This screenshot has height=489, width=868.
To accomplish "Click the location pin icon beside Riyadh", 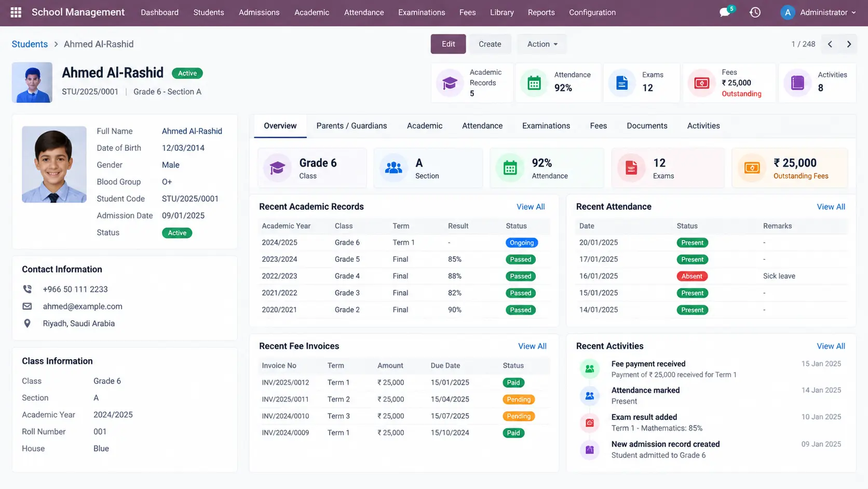I will (28, 323).
